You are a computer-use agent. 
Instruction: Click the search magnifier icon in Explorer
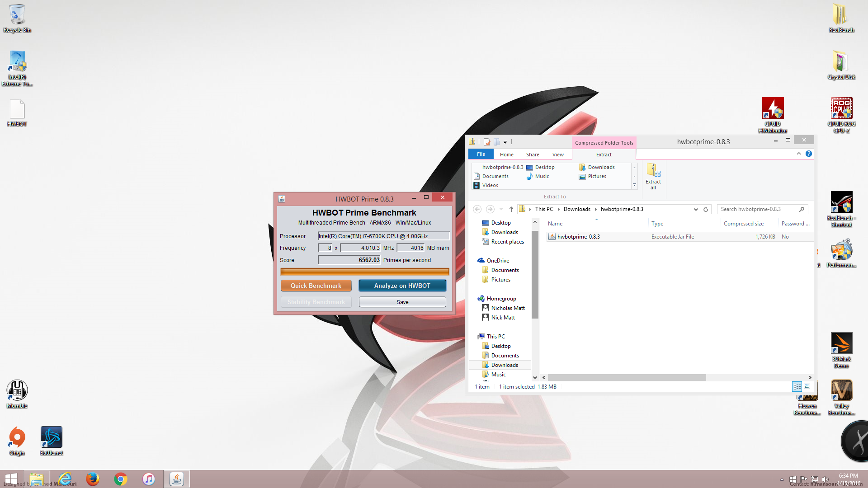pos(802,209)
